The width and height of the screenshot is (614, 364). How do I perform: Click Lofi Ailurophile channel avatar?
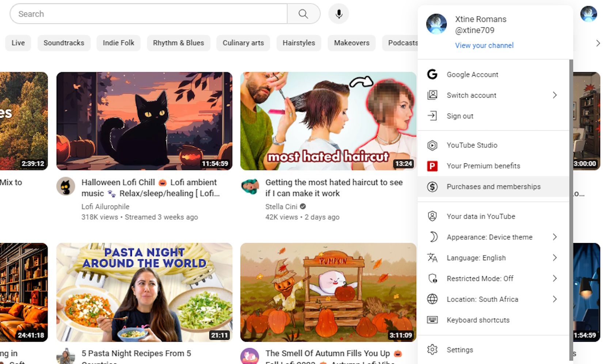66,187
